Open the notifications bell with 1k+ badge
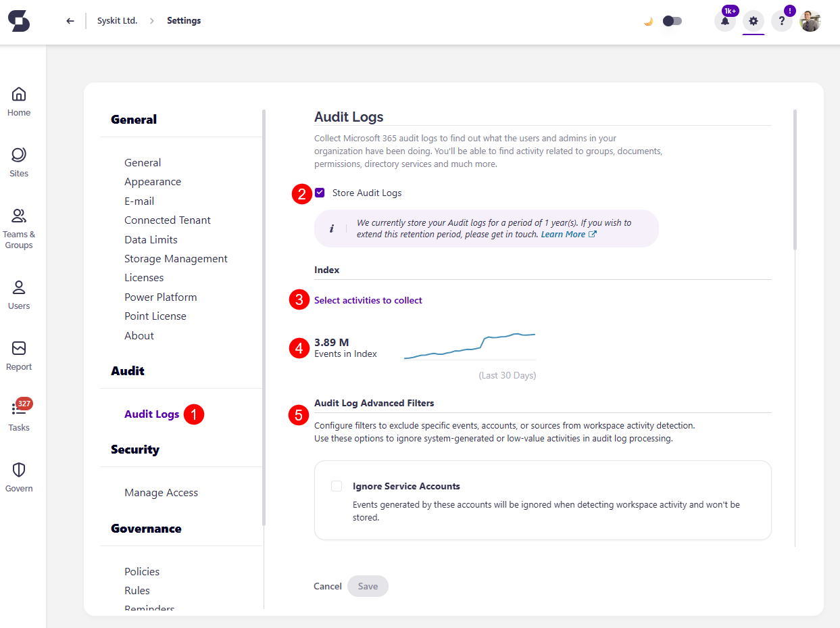The image size is (840, 628). (x=724, y=21)
